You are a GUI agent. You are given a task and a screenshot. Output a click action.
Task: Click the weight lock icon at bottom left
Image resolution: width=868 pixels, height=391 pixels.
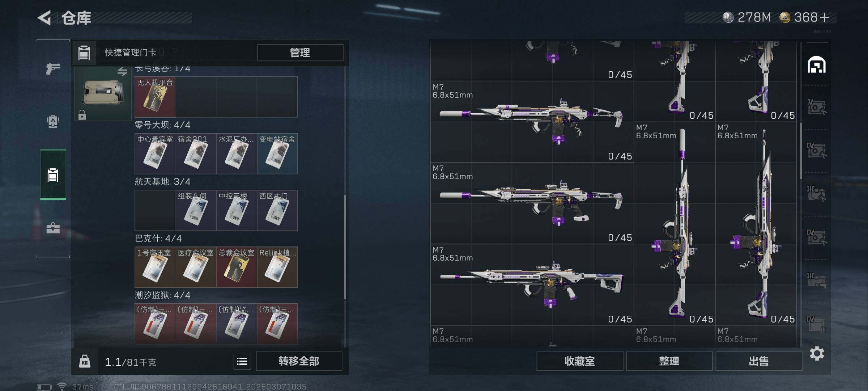click(85, 361)
